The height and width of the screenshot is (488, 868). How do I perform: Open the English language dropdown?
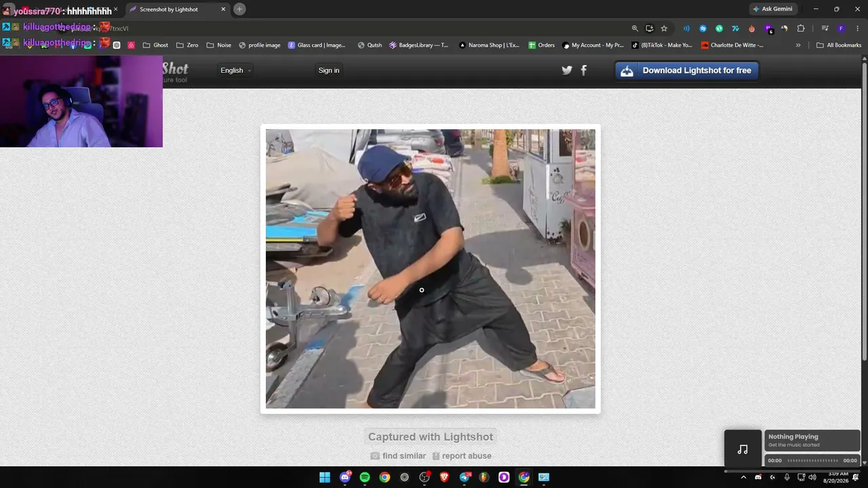click(235, 70)
